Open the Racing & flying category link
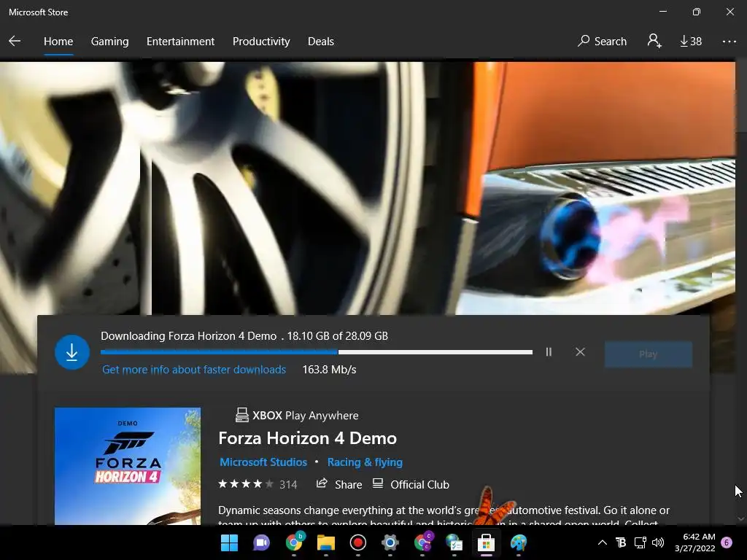The height and width of the screenshot is (560, 747). click(x=365, y=462)
